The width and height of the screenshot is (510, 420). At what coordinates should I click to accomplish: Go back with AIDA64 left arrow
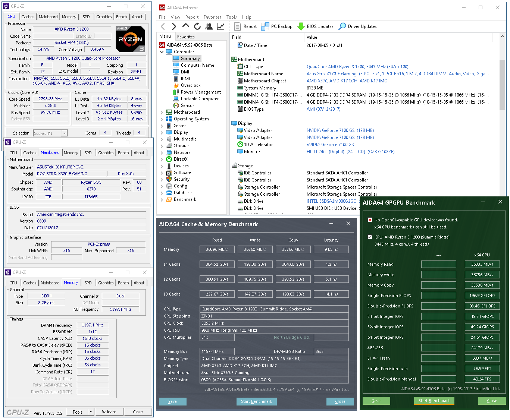coord(163,26)
